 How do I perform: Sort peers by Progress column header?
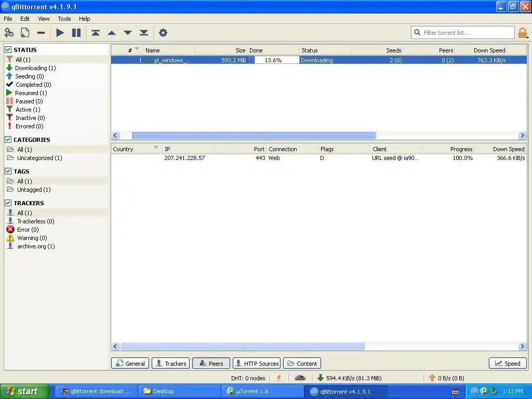pyautogui.click(x=448, y=149)
